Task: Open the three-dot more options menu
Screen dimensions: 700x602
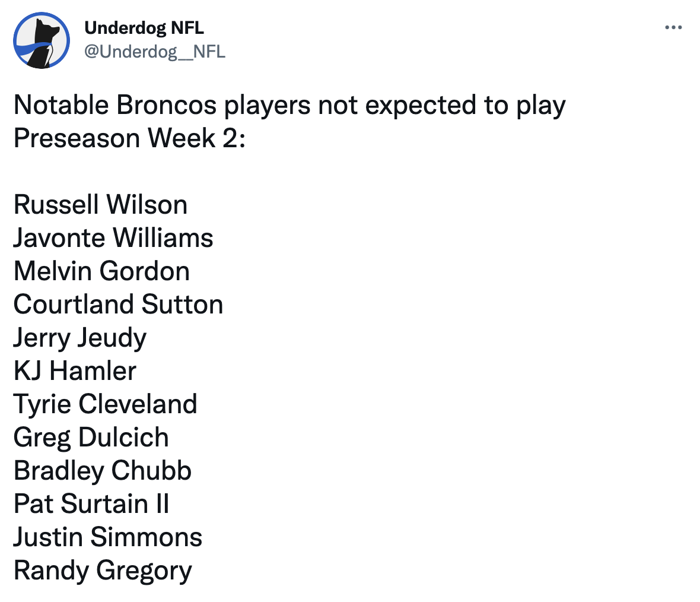Action: (673, 27)
